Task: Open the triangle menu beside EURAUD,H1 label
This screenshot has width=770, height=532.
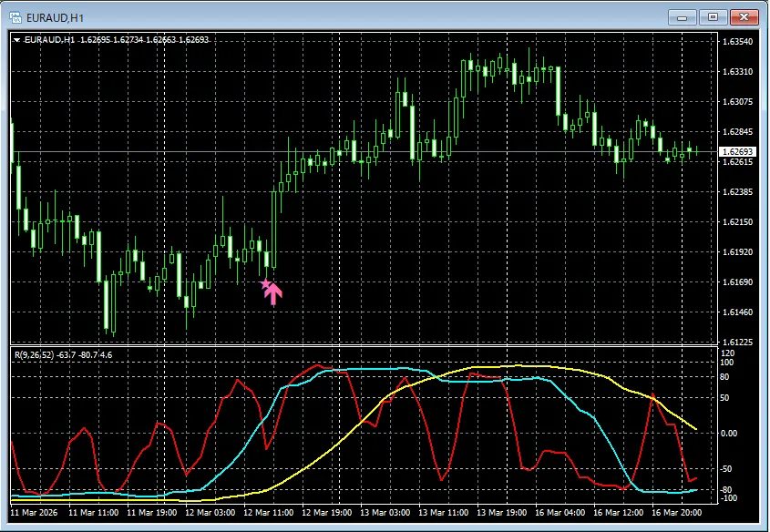Action: (16, 40)
